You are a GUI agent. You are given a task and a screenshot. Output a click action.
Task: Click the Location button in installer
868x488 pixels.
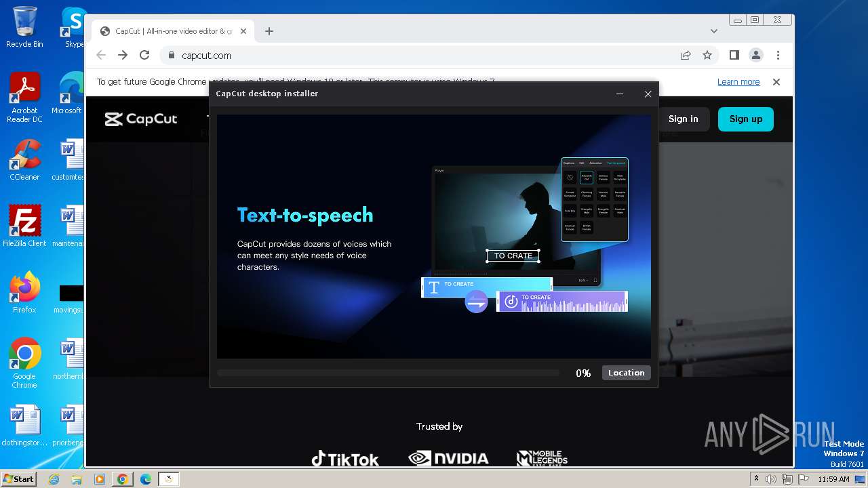click(x=626, y=373)
